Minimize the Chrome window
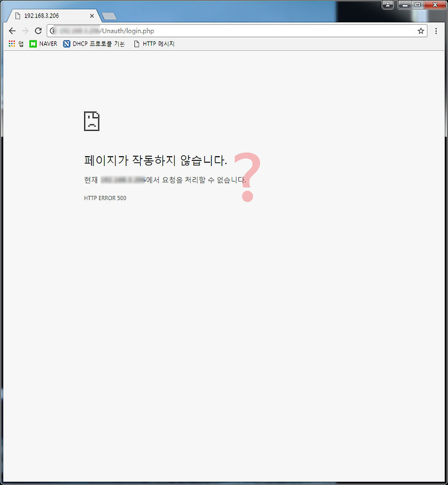This screenshot has height=485, width=448. point(404,5)
